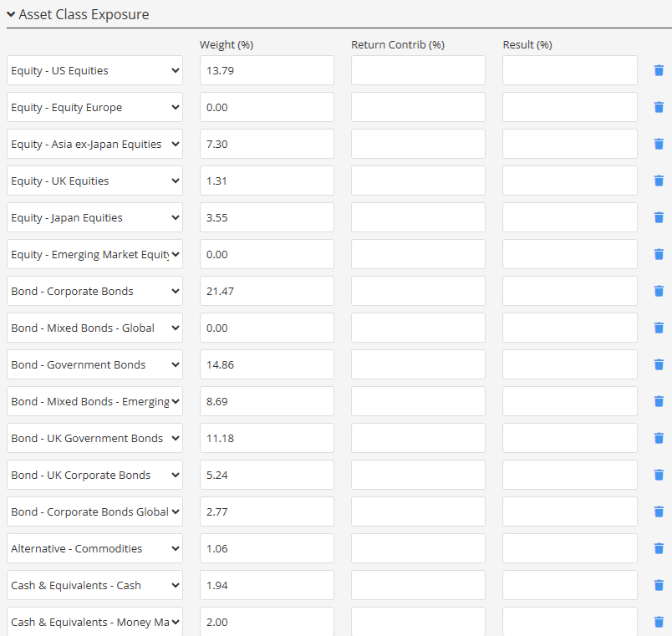Open the UK Government Bonds dropdown
This screenshot has height=636, width=672.
(94, 439)
